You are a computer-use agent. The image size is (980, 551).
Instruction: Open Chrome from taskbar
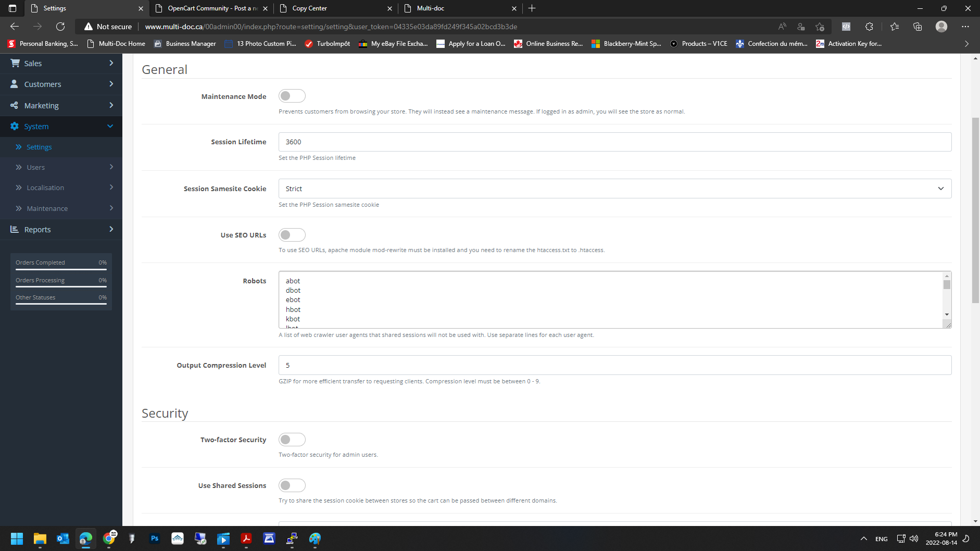click(x=108, y=539)
